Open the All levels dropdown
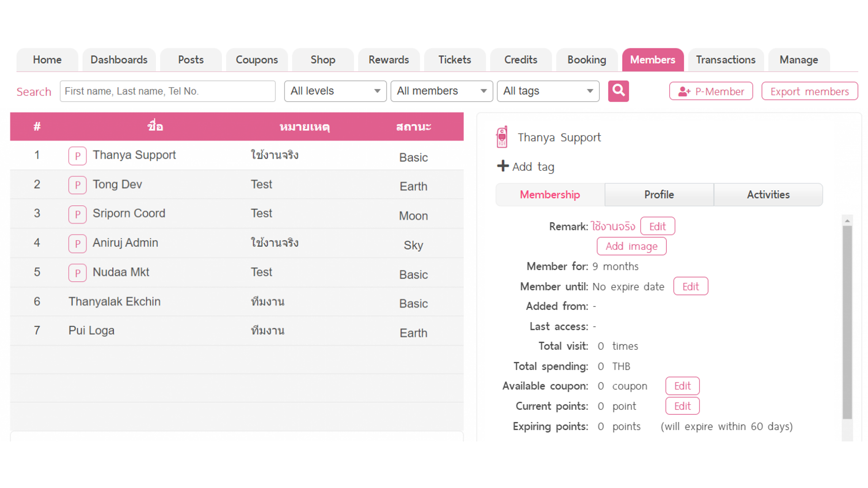Screen dimensions: 868x488 coord(335,91)
